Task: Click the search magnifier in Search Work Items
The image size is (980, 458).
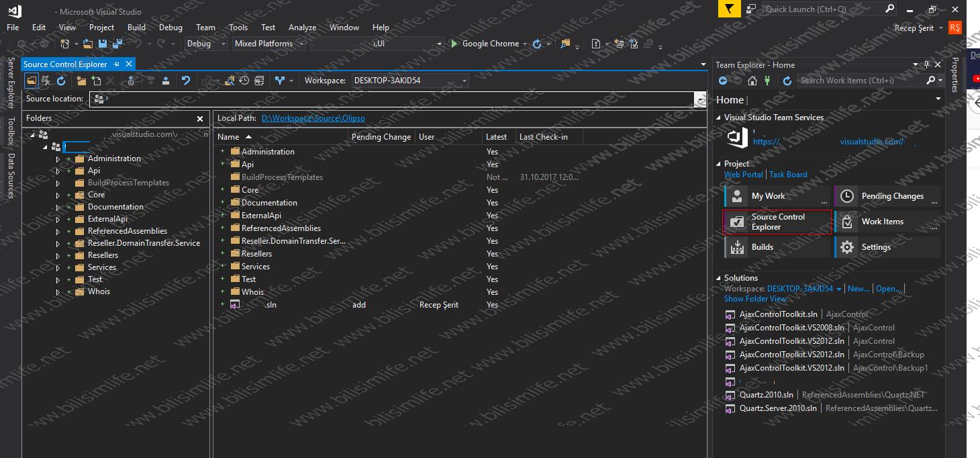Action: click(x=930, y=81)
